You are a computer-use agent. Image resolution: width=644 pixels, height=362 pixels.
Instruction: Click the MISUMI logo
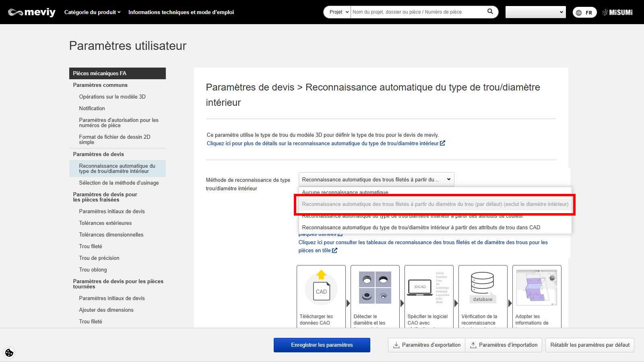click(x=617, y=12)
